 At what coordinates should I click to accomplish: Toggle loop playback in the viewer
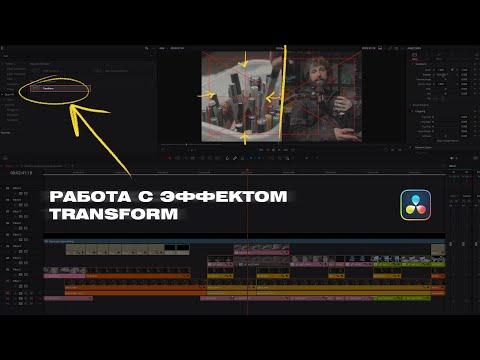coord(293,150)
